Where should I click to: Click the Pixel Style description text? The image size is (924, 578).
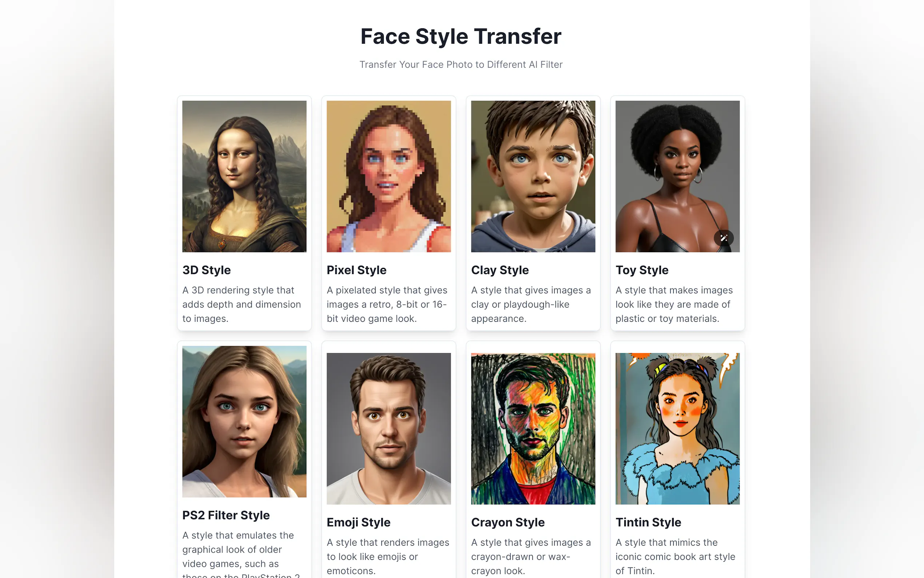pyautogui.click(x=387, y=304)
